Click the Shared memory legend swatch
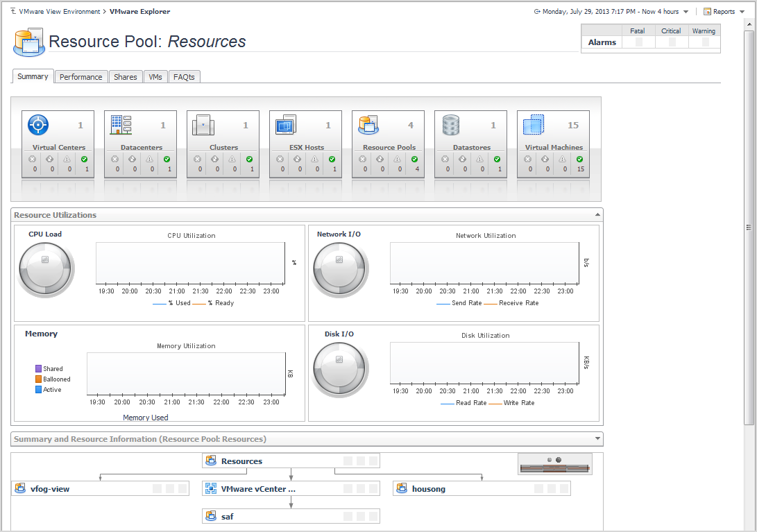Screen dimensions: 757x532 pos(39,369)
